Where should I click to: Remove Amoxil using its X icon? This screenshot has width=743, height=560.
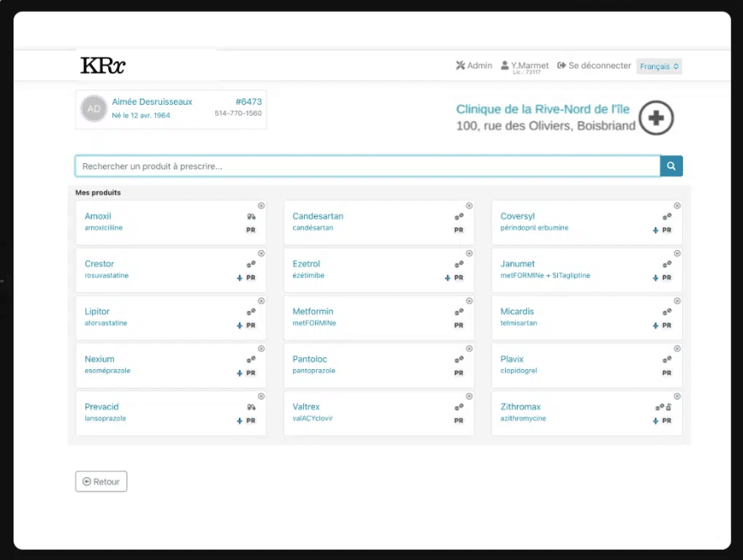click(261, 205)
